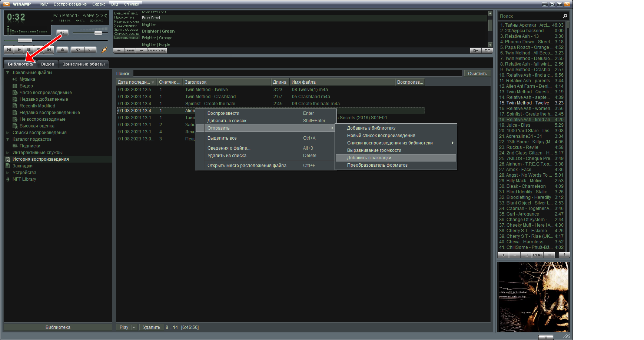644x340 pixels.
Task: Switch to the Видео tab
Action: [47, 63]
